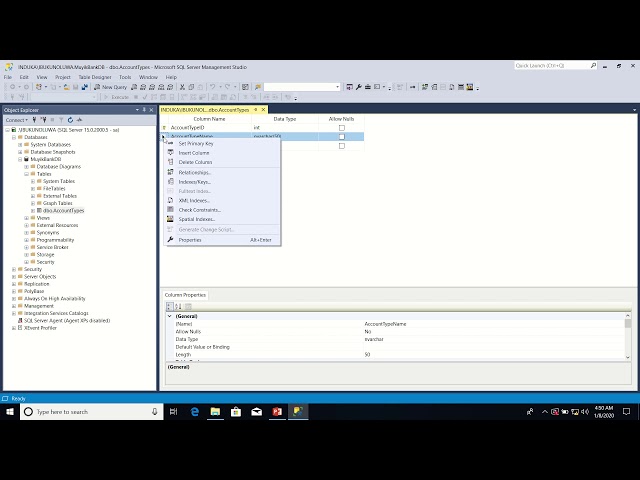This screenshot has width=640, height=480.
Task: Collapse the (General) properties section
Action: click(169, 316)
